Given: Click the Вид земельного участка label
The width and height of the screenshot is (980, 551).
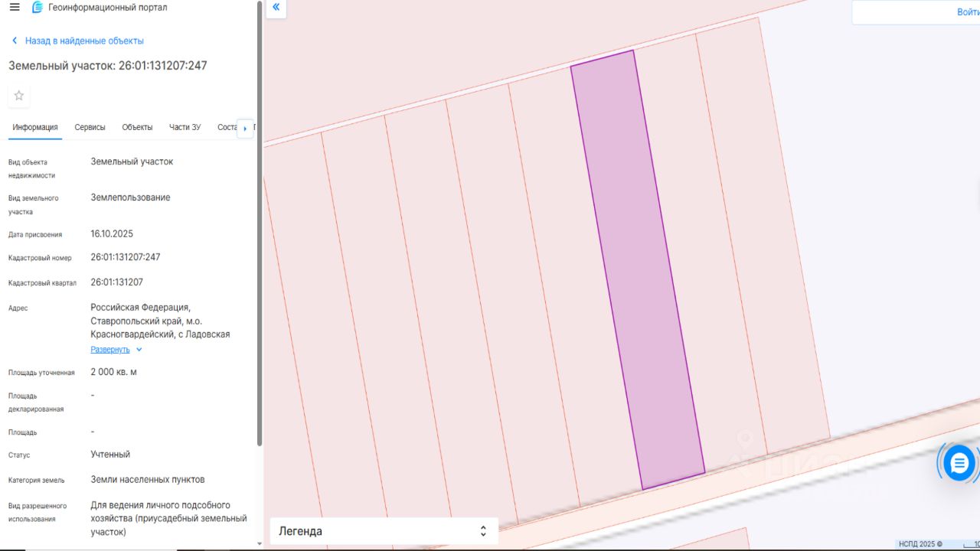Looking at the screenshot, I should click(34, 205).
